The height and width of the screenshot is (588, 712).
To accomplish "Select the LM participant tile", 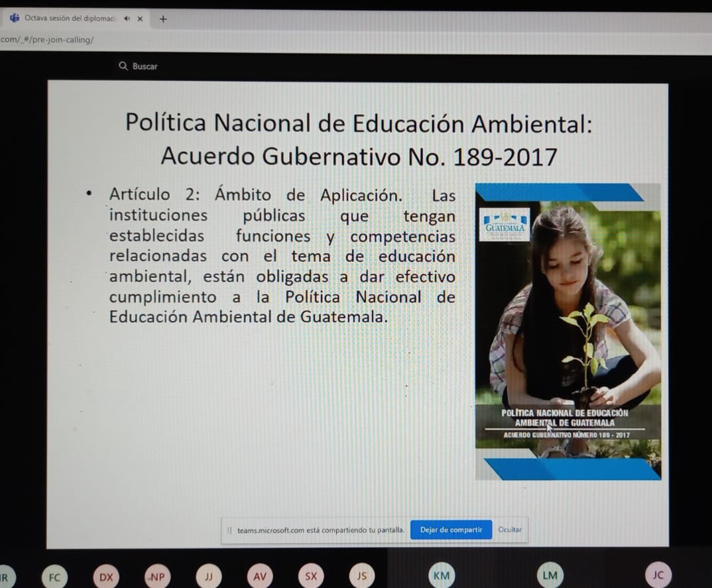I will (550, 575).
